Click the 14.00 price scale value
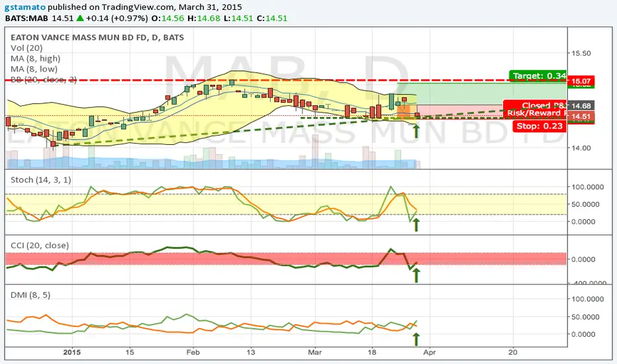 tap(581, 148)
